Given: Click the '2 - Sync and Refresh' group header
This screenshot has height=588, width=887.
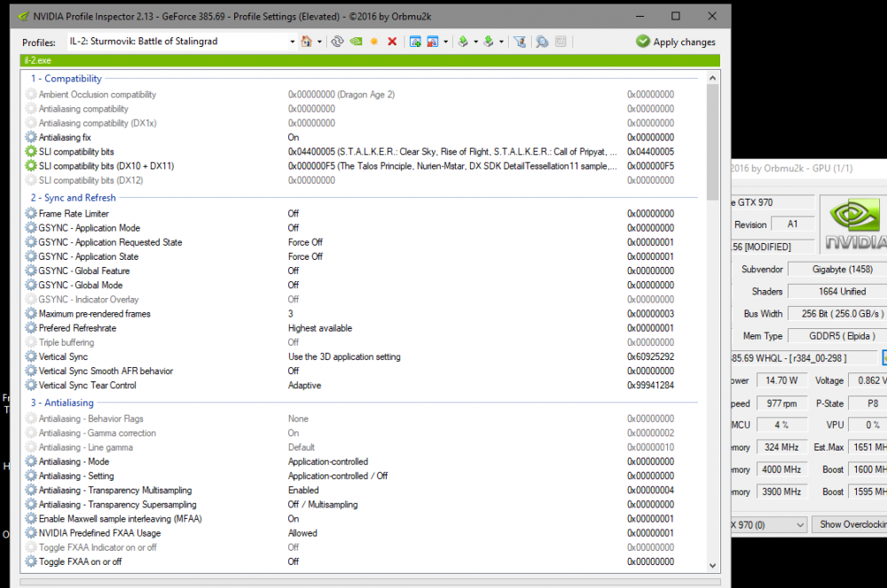Looking at the screenshot, I should [74, 198].
